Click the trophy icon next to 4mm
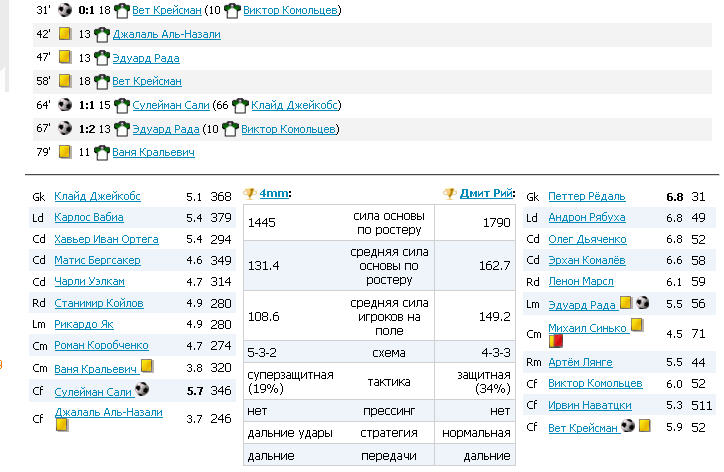Viewport: 724px width, 472px height. (250, 194)
